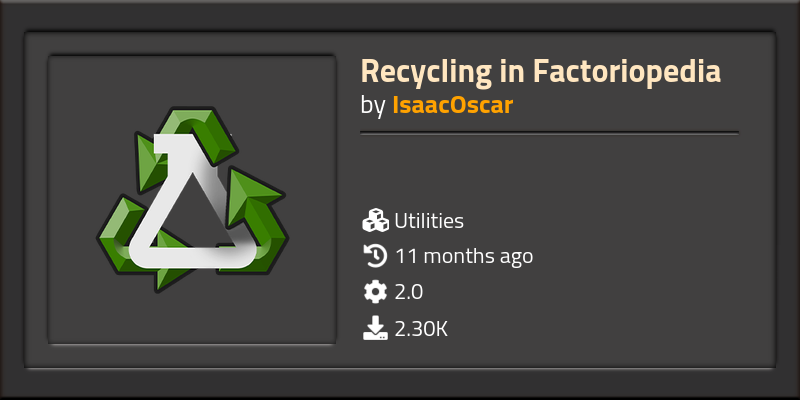Viewport: 800px width, 400px height.
Task: Click the gear icon for game version
Action: tap(376, 292)
